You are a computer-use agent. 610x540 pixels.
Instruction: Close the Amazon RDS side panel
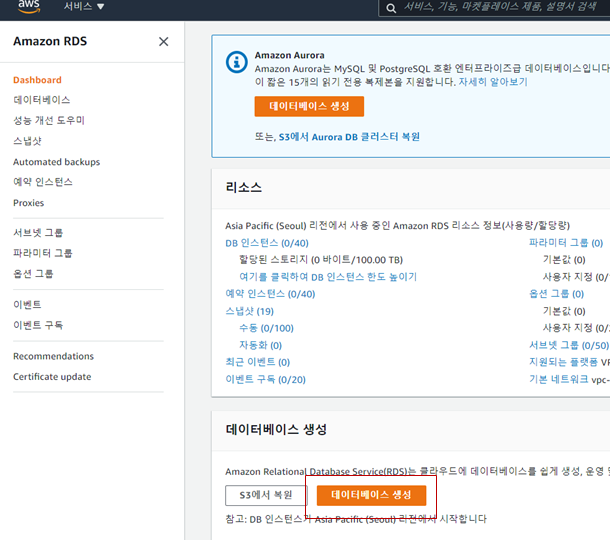(163, 41)
